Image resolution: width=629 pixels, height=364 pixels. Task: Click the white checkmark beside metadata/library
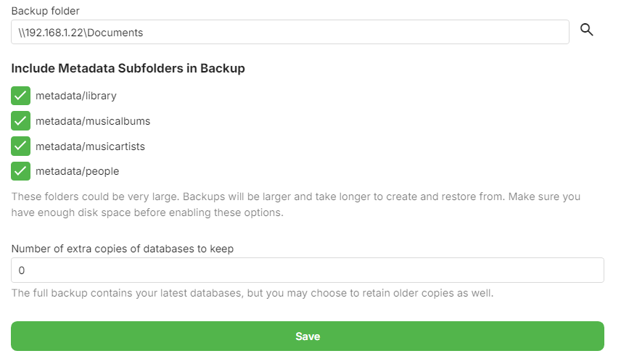point(21,96)
